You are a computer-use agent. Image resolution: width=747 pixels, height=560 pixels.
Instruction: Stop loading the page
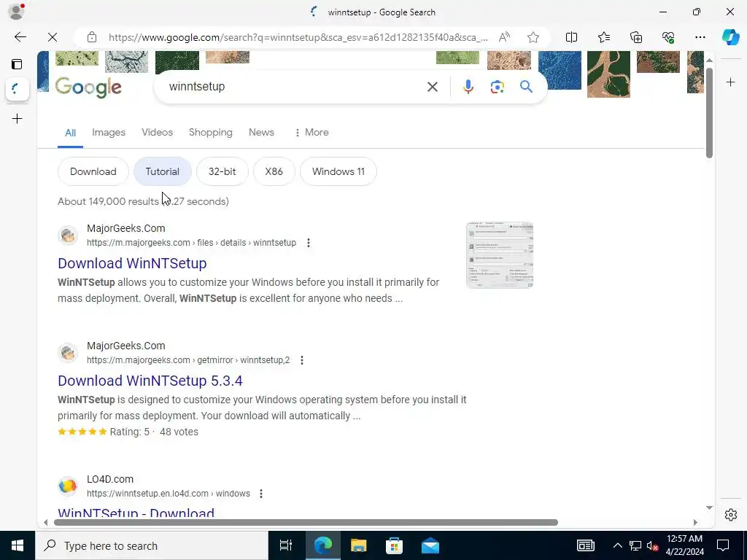click(53, 37)
